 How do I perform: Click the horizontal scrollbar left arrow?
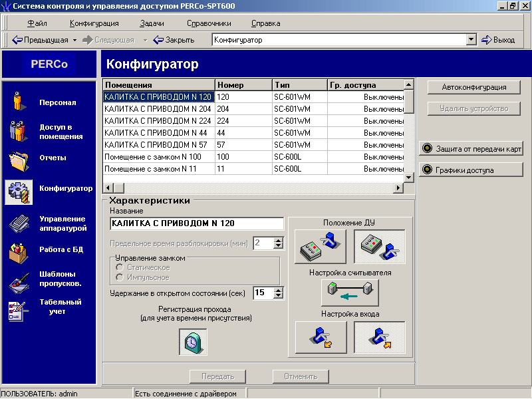[108, 188]
